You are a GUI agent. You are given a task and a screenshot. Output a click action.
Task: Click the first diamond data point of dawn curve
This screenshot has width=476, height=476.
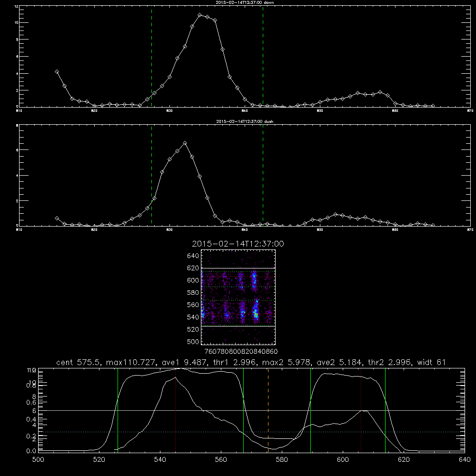(57, 72)
